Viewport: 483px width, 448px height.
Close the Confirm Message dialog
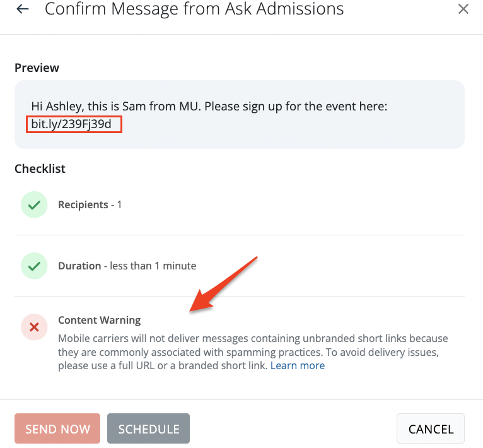click(x=463, y=9)
